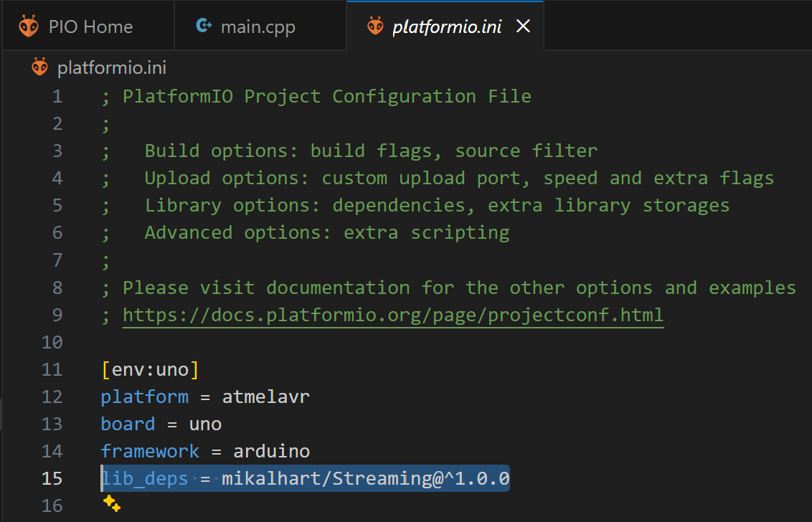Screen dimensions: 812x522
Task: Open the docs.platformio.org projectconf link
Action: (x=393, y=315)
